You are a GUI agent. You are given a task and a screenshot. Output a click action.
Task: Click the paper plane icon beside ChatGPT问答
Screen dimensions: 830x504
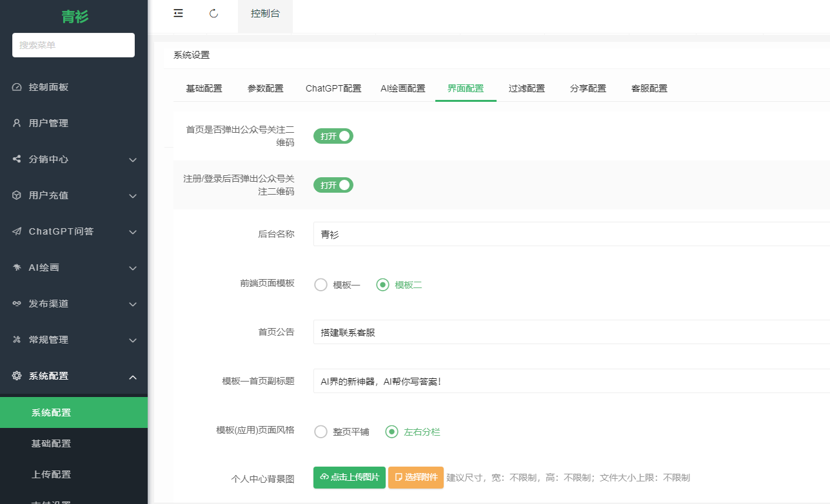click(17, 231)
